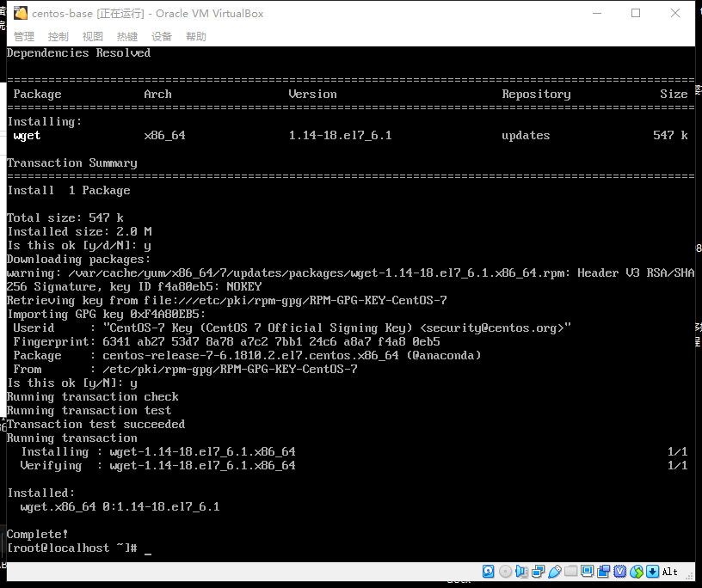Open the 控制 (Machine) menu
The height and width of the screenshot is (588, 702).
tap(58, 36)
